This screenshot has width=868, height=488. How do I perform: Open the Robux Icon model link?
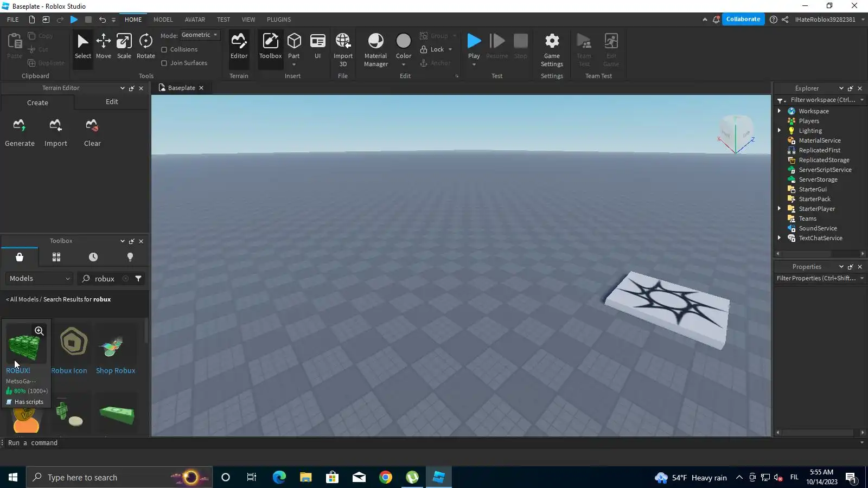69,371
